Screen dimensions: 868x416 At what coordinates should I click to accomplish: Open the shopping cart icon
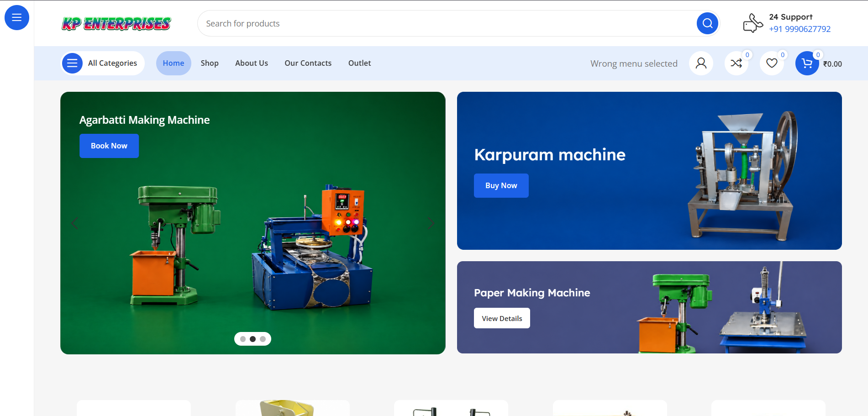(807, 63)
